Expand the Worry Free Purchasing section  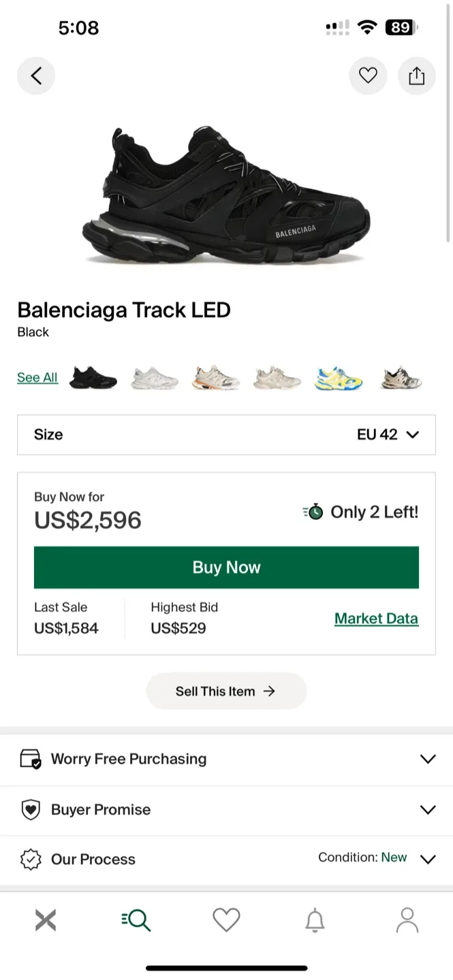(x=428, y=759)
